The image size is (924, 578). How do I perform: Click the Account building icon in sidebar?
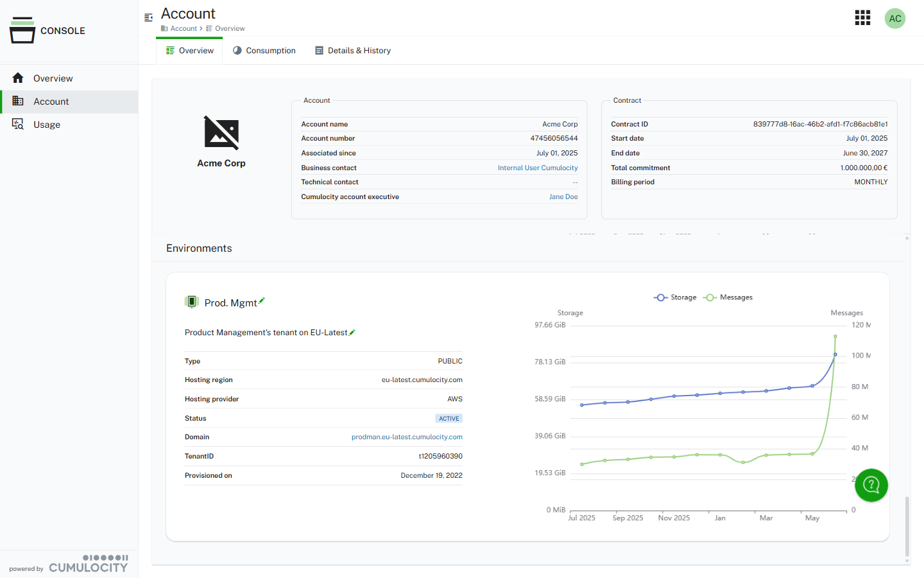click(x=18, y=101)
